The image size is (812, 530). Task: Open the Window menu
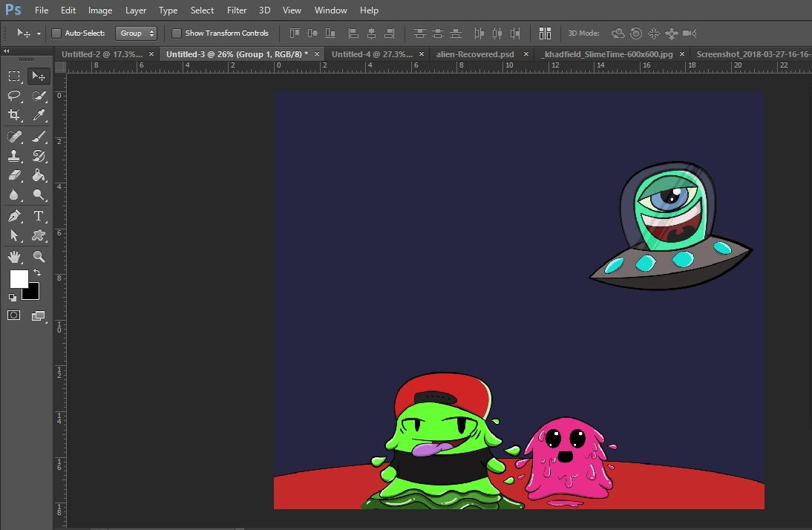click(330, 10)
